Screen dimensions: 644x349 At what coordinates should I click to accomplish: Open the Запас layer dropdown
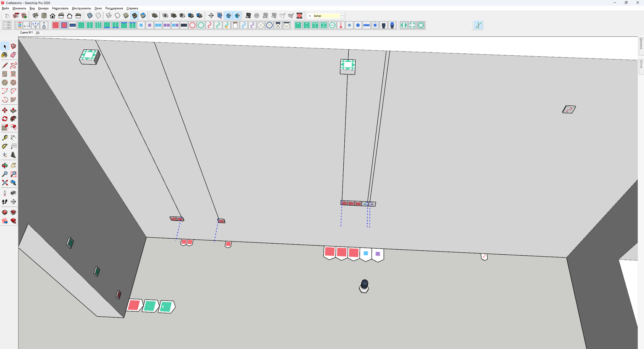pos(342,16)
